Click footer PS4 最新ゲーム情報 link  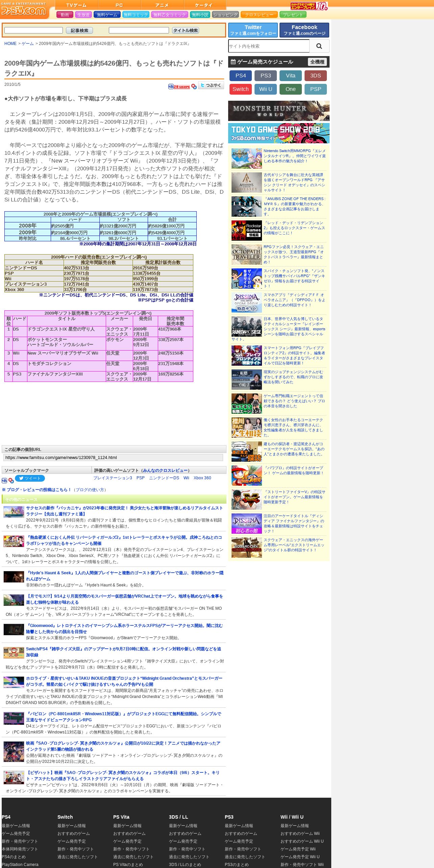(16, 826)
